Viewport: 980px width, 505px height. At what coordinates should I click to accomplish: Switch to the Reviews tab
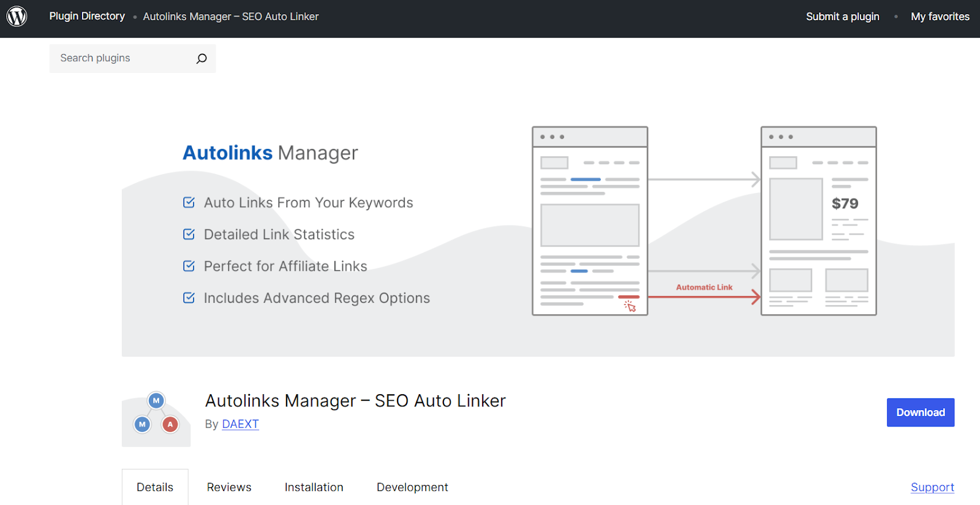(x=229, y=487)
